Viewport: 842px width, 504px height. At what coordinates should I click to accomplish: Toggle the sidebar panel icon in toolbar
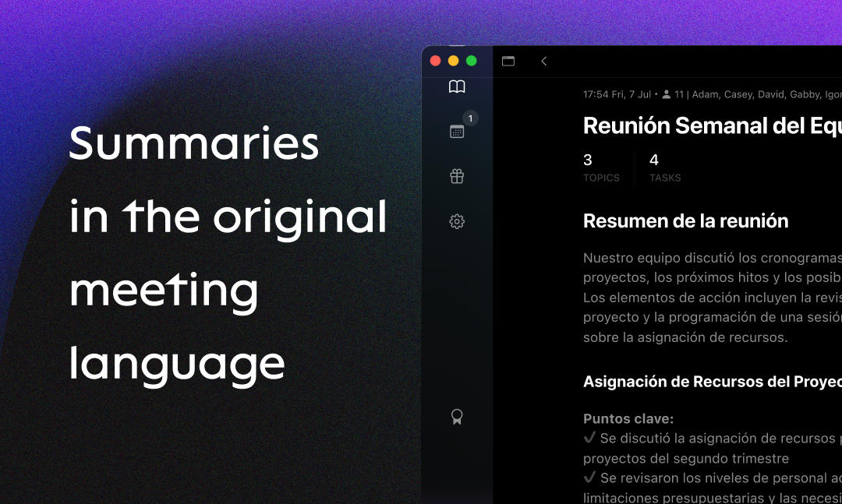pos(508,62)
